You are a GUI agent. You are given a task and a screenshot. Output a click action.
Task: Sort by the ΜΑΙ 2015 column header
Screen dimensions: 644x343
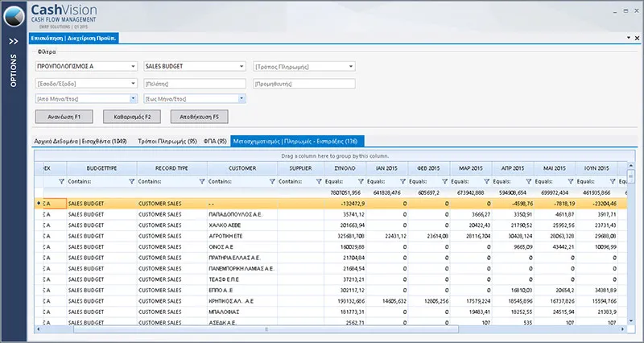point(555,168)
